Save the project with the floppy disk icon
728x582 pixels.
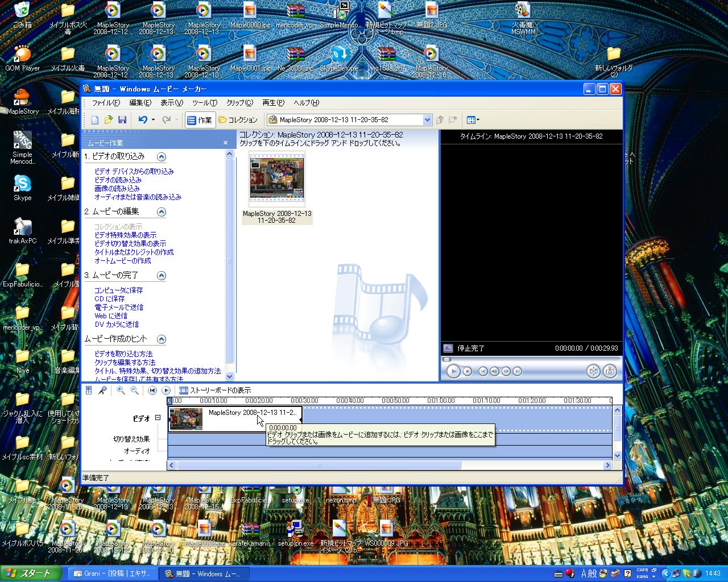122,120
